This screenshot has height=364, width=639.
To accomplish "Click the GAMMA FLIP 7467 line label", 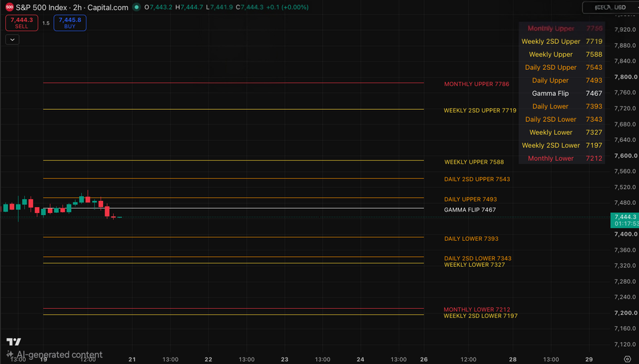I will (x=470, y=210).
